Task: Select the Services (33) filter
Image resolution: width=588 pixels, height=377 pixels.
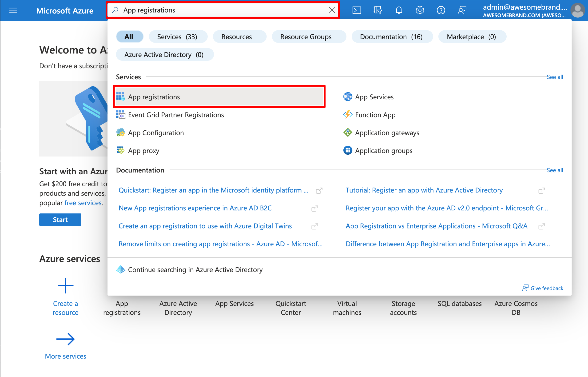Action: [178, 36]
